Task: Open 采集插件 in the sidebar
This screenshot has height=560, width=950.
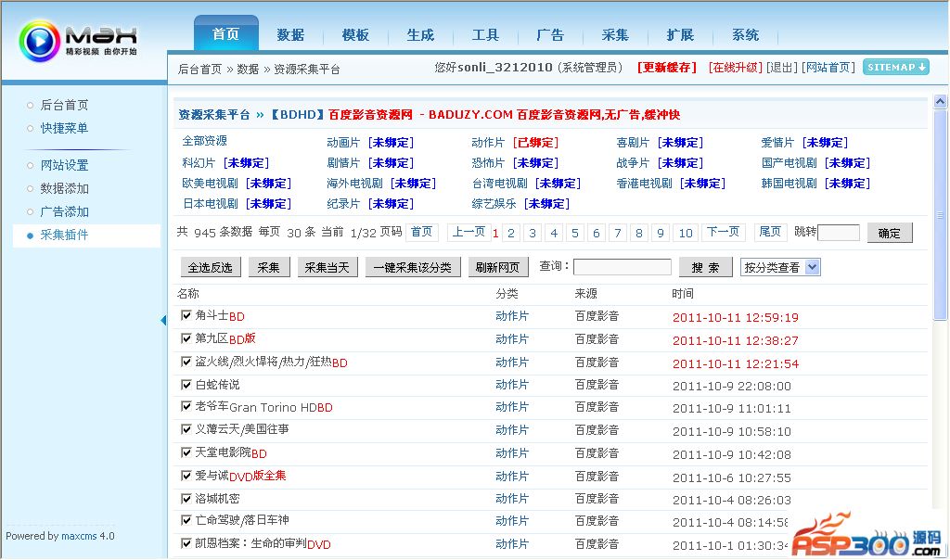Action: click(64, 235)
